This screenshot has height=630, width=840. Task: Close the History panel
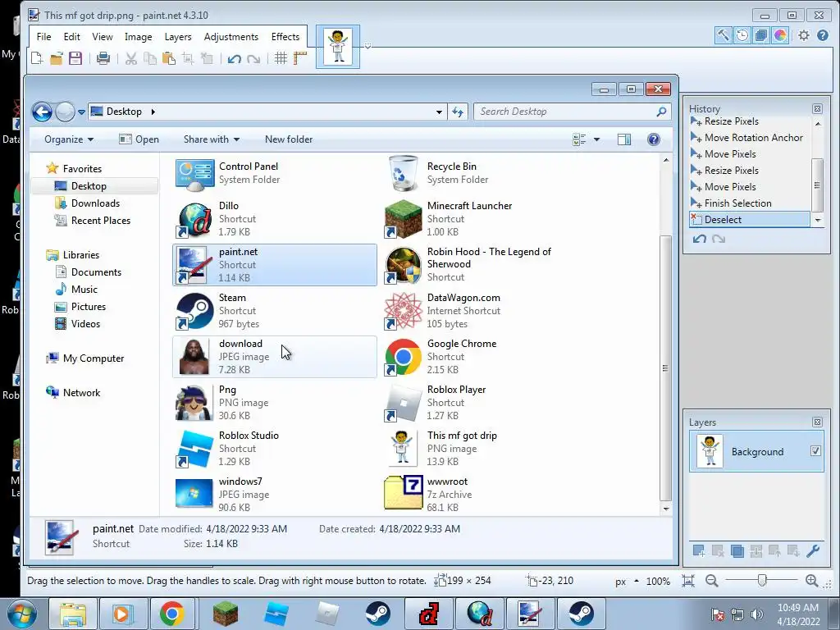coord(817,109)
